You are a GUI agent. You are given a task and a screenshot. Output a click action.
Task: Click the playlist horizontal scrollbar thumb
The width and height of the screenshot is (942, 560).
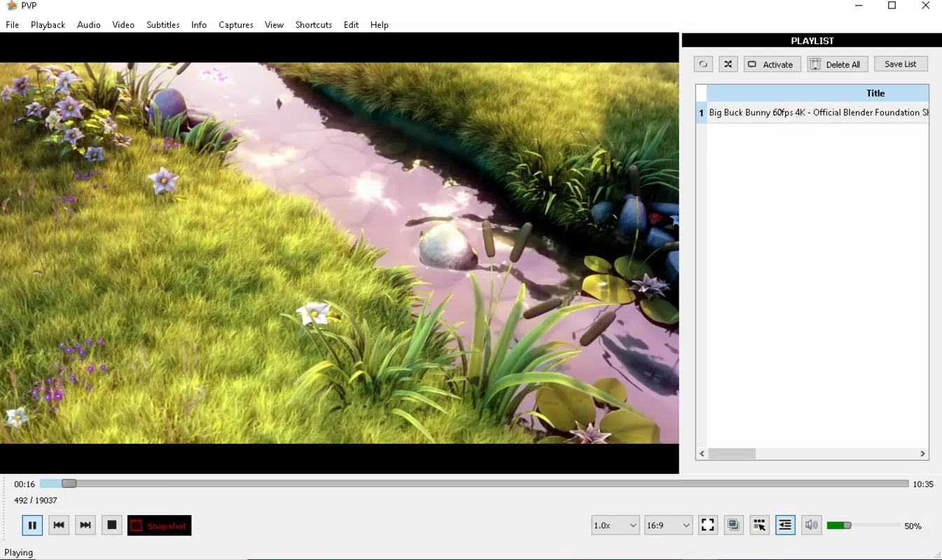[732, 454]
